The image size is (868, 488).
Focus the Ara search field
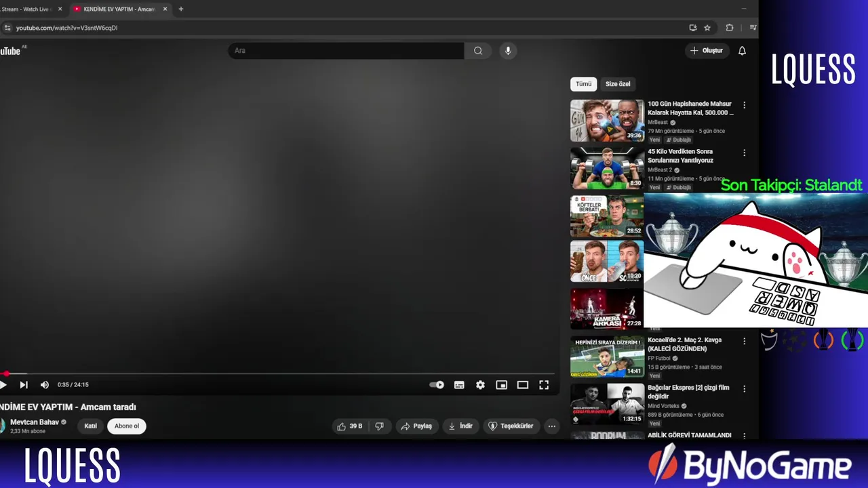[x=346, y=51]
